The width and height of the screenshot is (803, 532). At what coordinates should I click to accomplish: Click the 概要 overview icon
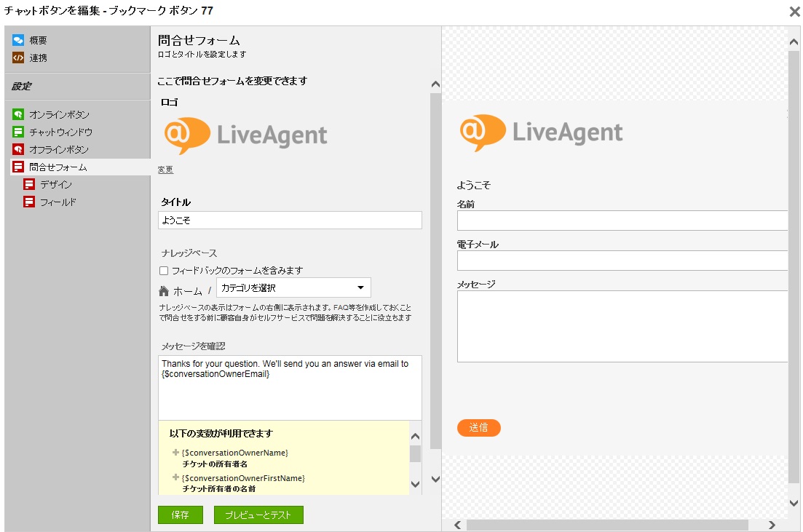(18, 40)
